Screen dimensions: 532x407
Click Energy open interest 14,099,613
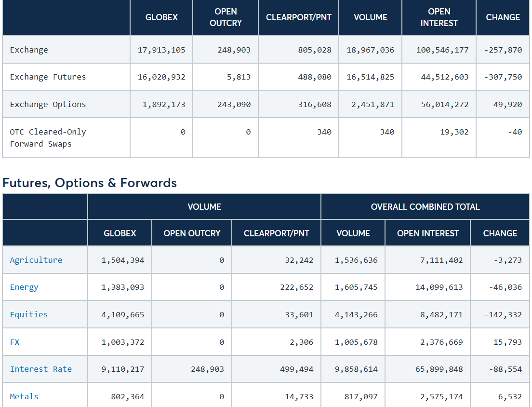coord(439,287)
